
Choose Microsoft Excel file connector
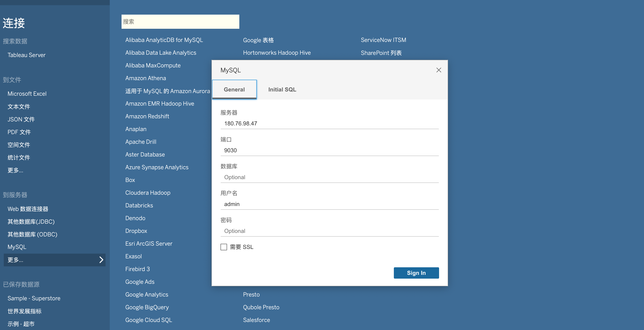tap(27, 94)
